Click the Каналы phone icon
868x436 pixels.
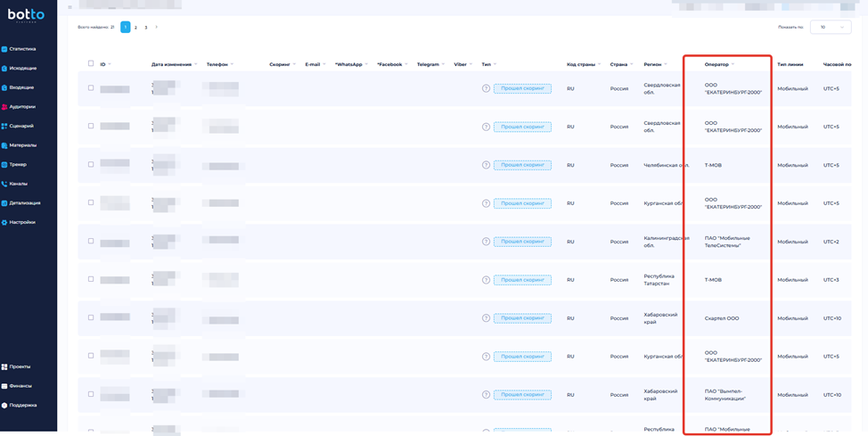[x=4, y=184]
